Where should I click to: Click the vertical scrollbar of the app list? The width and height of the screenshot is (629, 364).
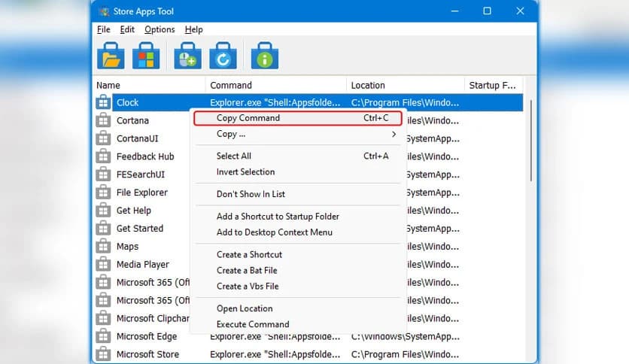click(531, 141)
